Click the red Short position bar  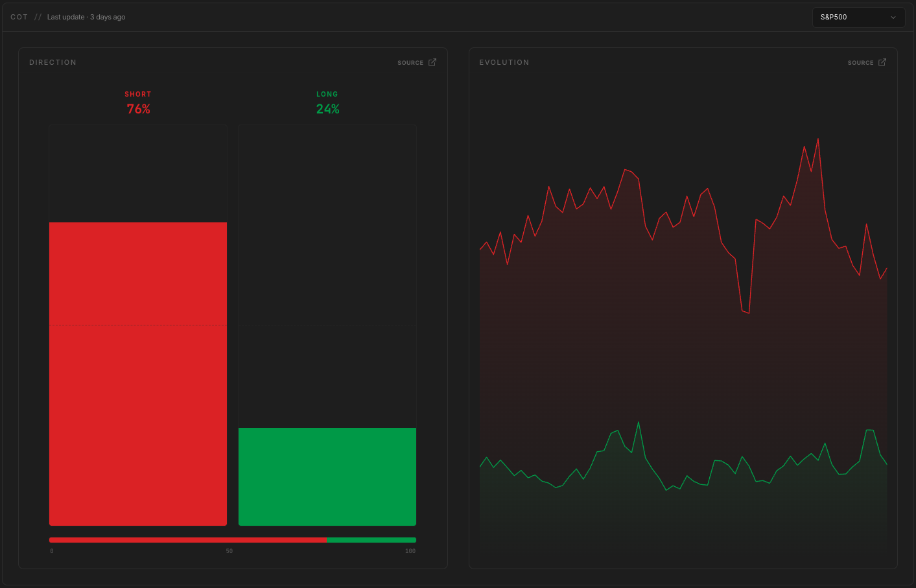click(x=138, y=374)
